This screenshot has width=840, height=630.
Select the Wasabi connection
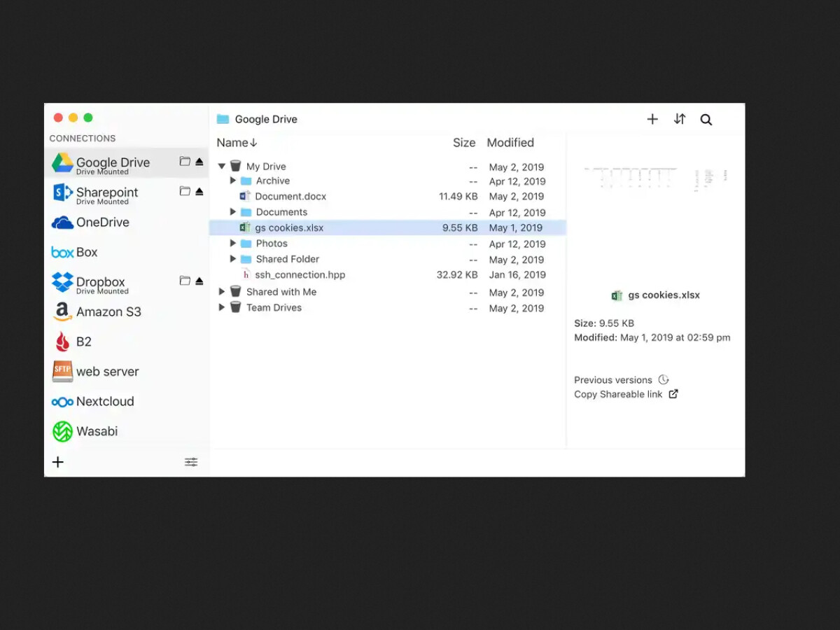coord(97,431)
